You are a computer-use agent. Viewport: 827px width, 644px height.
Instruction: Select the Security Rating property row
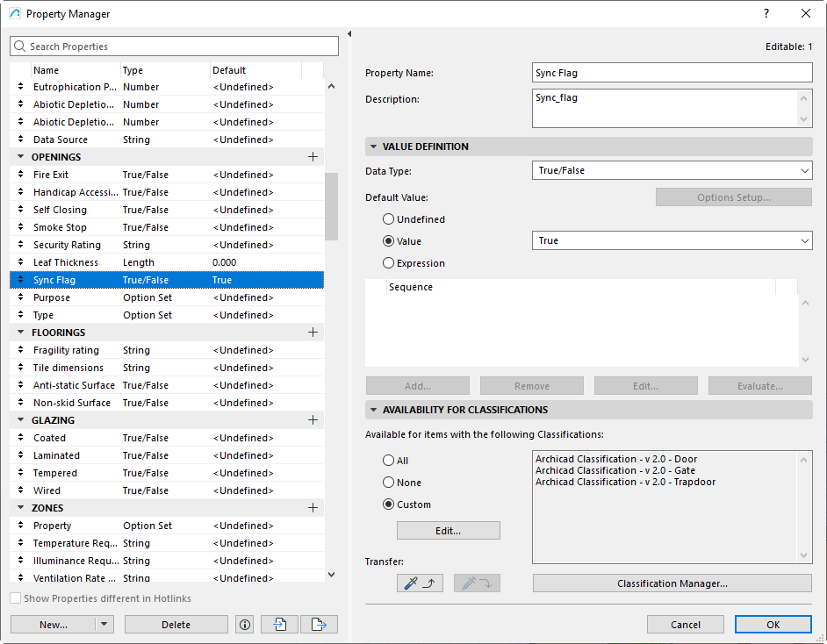click(167, 245)
